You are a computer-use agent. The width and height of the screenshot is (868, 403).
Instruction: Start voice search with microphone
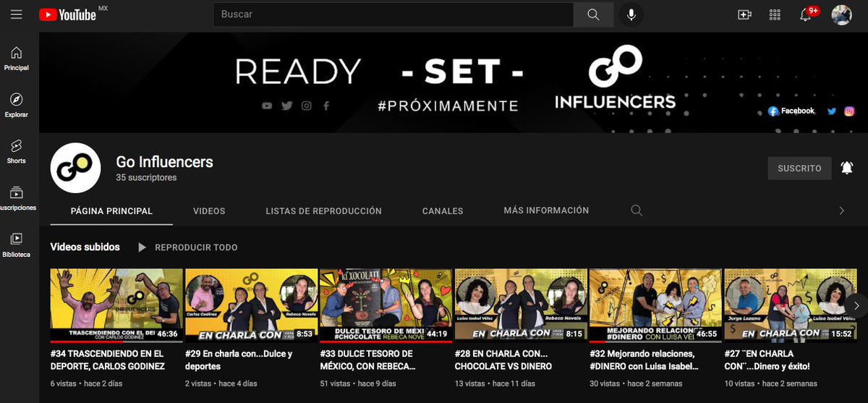(x=631, y=14)
